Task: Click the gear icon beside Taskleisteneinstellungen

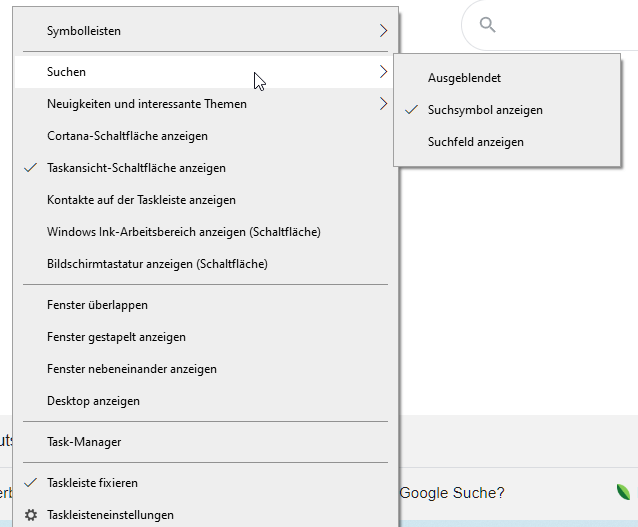Action: tap(31, 515)
